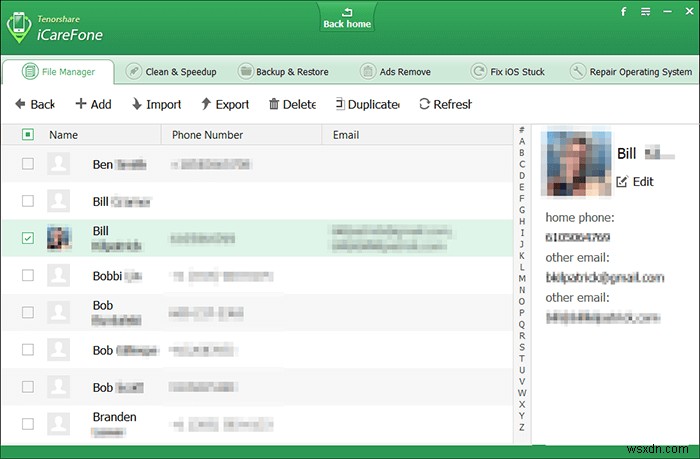Screen dimensions: 700x459
Task: Click the Back home icon
Action: [347, 12]
